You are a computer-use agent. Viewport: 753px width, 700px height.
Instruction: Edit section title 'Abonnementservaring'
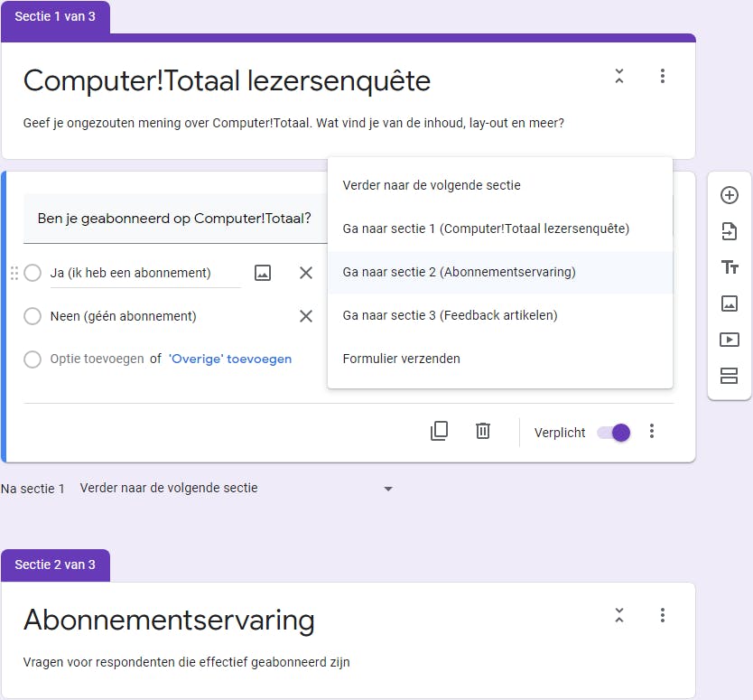click(x=169, y=620)
